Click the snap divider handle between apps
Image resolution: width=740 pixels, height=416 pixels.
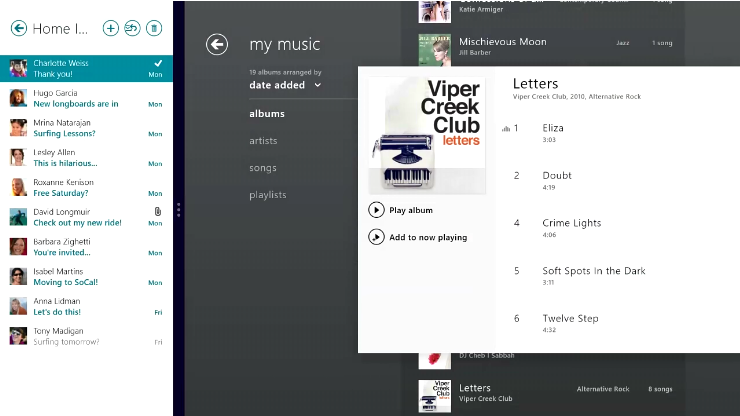tap(179, 209)
